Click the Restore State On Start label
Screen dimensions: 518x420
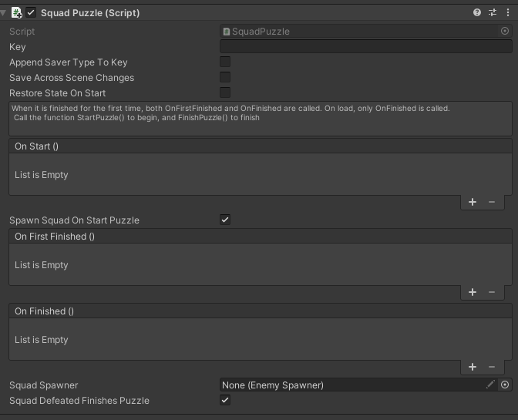point(58,93)
